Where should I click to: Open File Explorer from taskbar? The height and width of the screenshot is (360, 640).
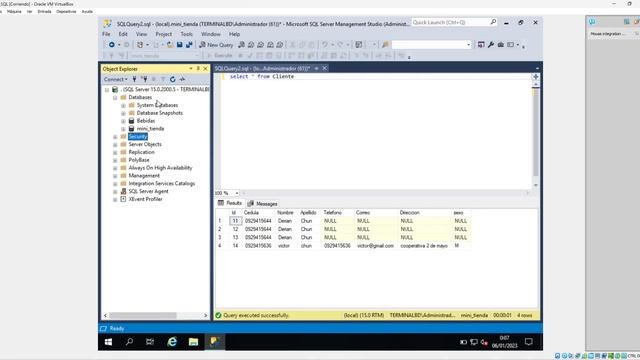pos(193,342)
